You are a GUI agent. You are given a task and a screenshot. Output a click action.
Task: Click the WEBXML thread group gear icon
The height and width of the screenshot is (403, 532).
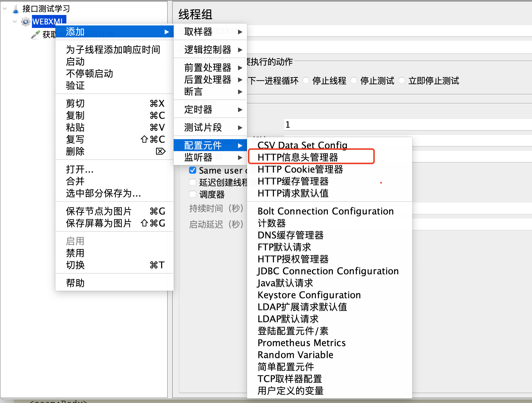pyautogui.click(x=25, y=21)
